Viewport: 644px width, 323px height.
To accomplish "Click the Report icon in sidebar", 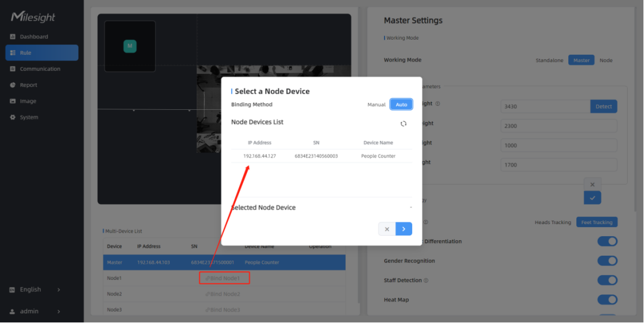I will pos(13,85).
